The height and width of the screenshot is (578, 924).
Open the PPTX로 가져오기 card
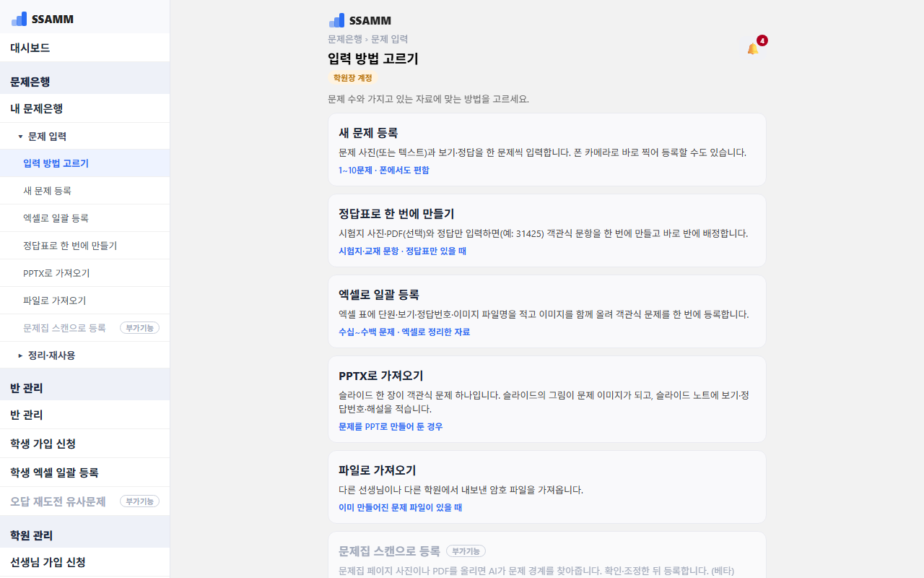click(x=546, y=399)
